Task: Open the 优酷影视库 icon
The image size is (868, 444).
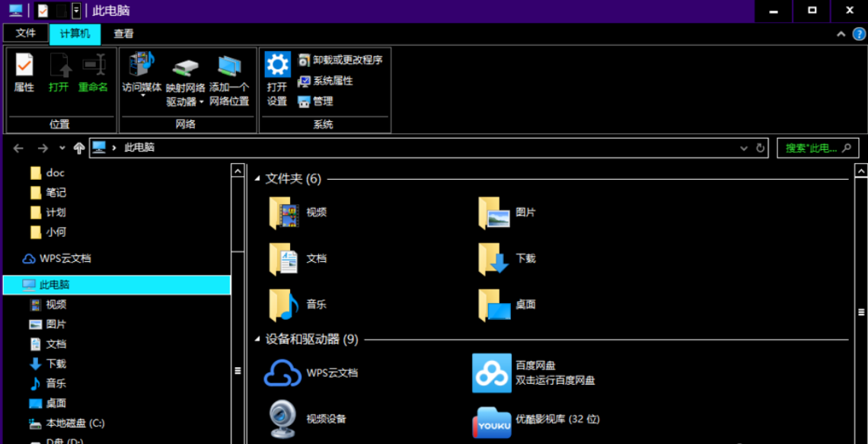Action: point(491,420)
